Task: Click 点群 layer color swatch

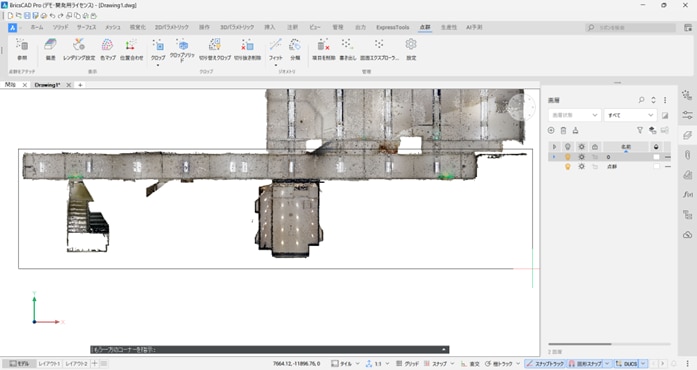Action: point(657,166)
